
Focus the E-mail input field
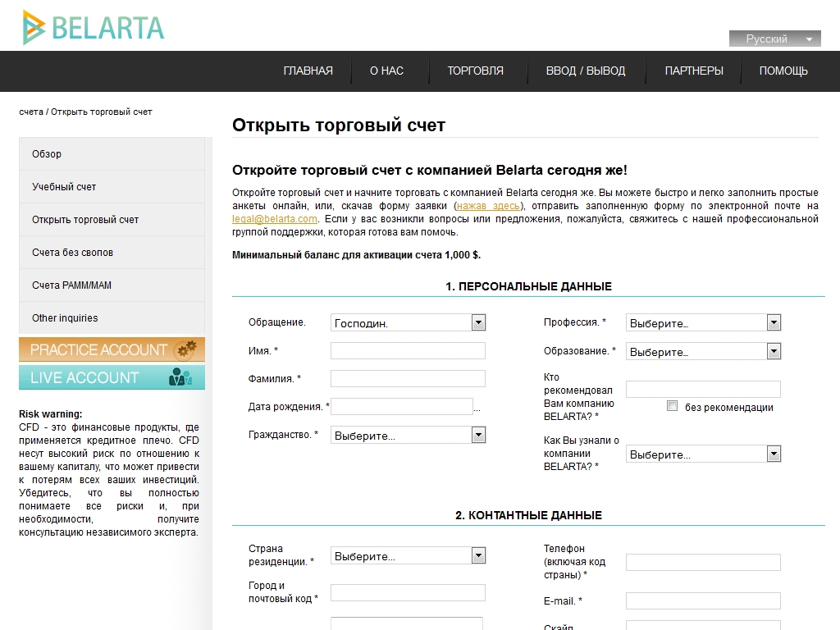[x=703, y=601]
